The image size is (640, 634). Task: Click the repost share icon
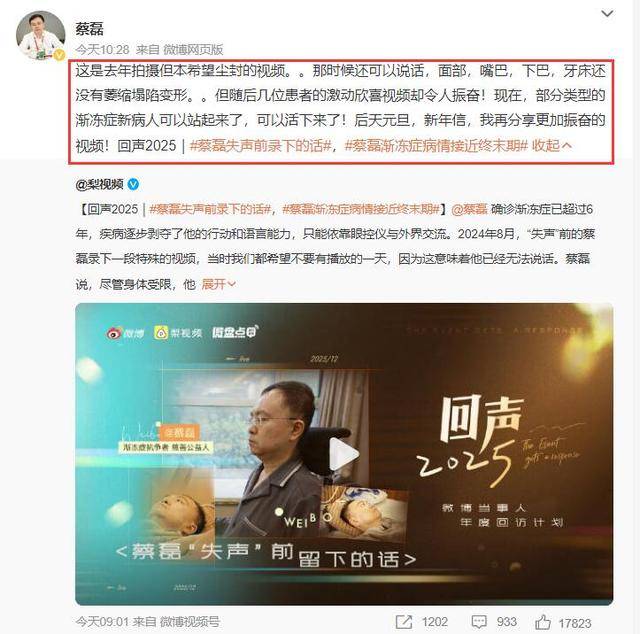(404, 622)
